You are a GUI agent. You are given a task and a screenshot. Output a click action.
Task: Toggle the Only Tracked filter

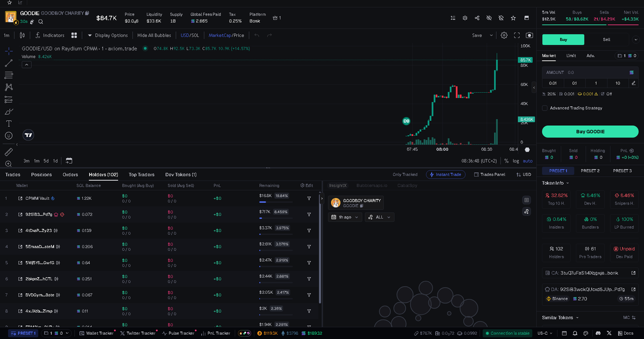click(x=405, y=175)
